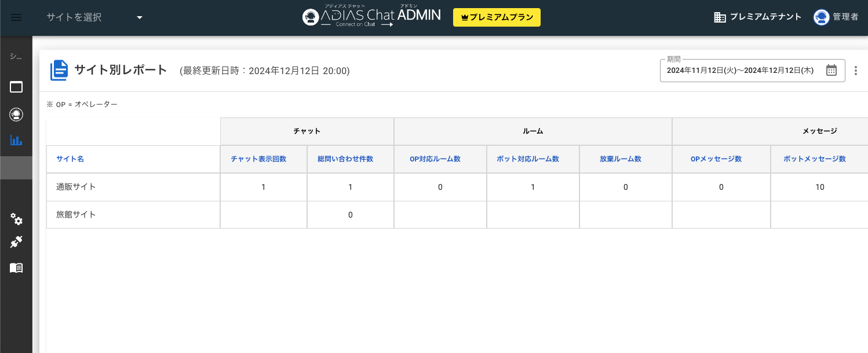868x353 pixels.
Task: Sort by サイト名 column header
Action: click(70, 159)
